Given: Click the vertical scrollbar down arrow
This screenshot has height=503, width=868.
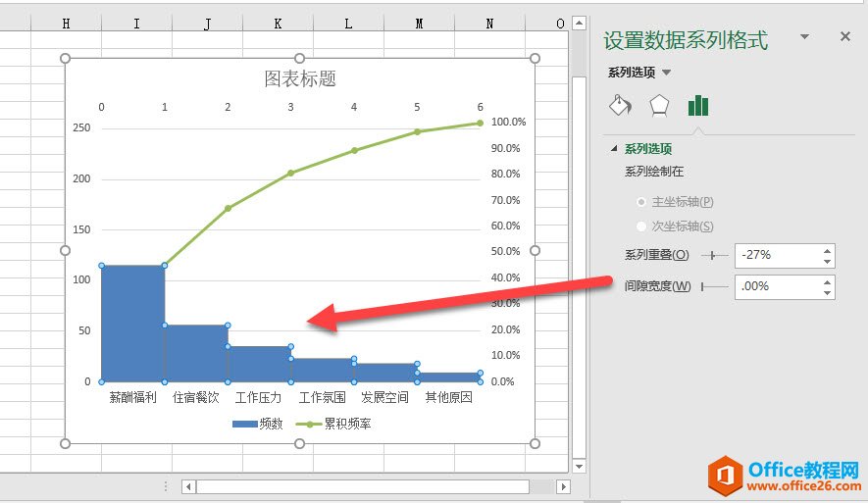Looking at the screenshot, I should (579, 467).
